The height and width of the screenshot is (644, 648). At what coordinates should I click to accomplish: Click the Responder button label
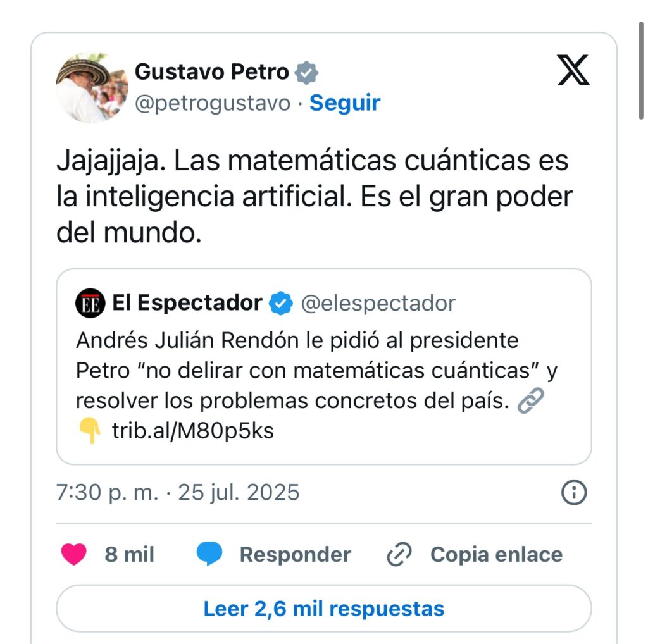tap(295, 554)
